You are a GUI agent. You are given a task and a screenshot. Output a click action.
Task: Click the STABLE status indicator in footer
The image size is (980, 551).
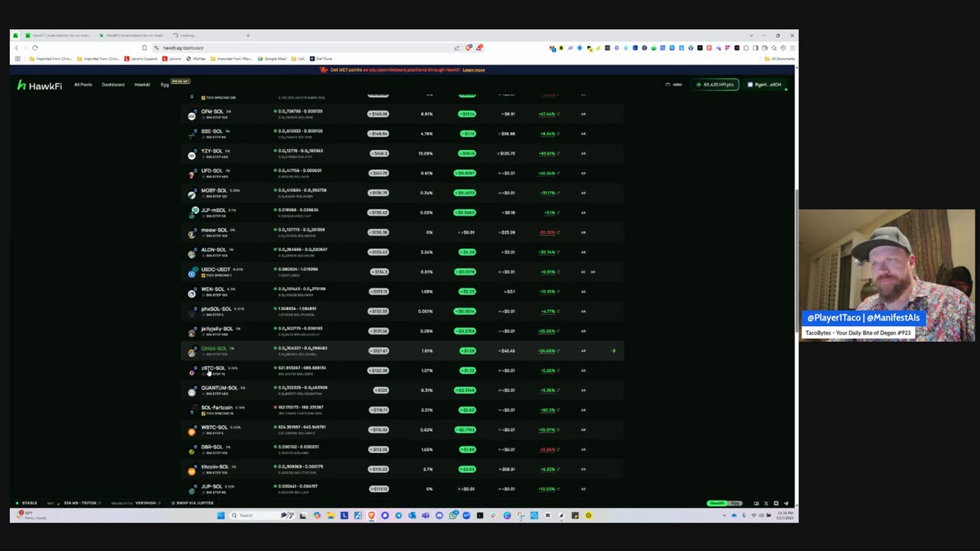28,503
